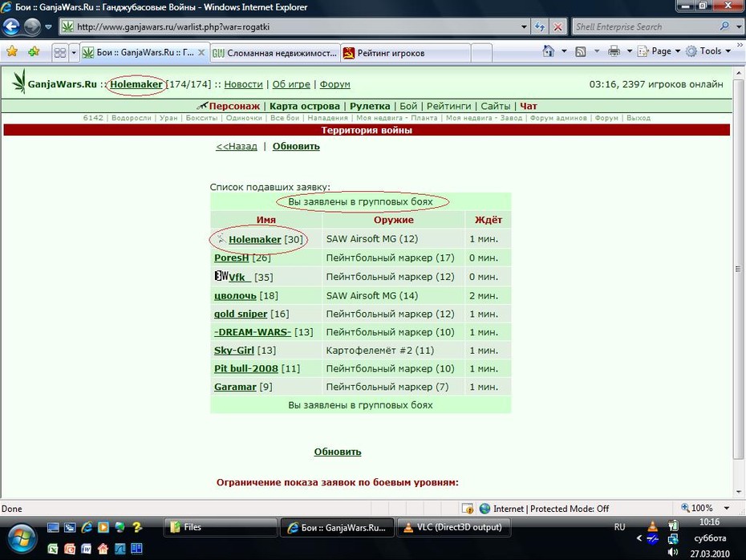The image size is (746, 560).
Task: Switch to the Рейтинг игроков tab
Action: 405,53
